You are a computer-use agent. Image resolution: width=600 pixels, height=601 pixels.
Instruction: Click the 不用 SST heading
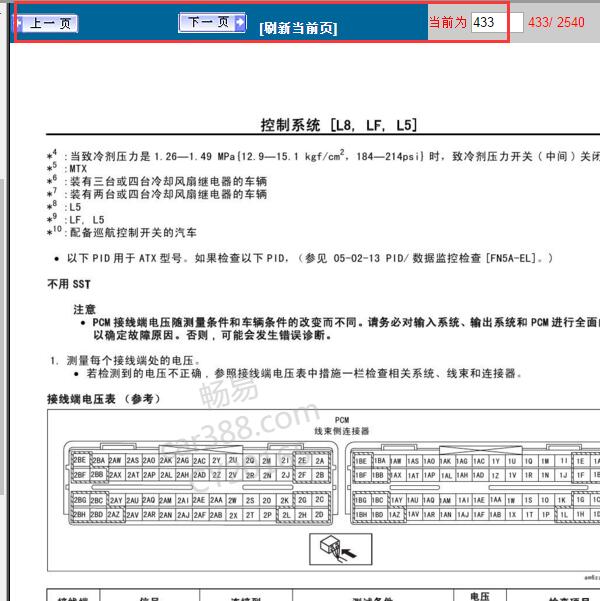(69, 284)
